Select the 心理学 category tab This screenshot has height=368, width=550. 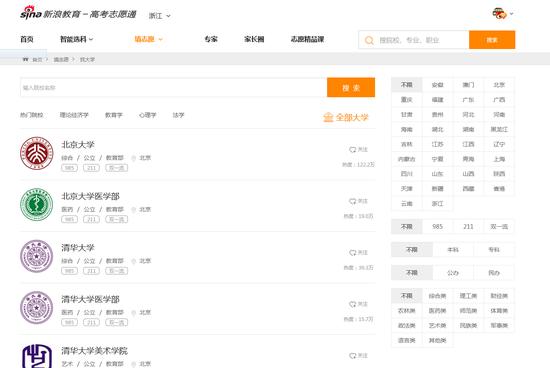pyautogui.click(x=147, y=115)
